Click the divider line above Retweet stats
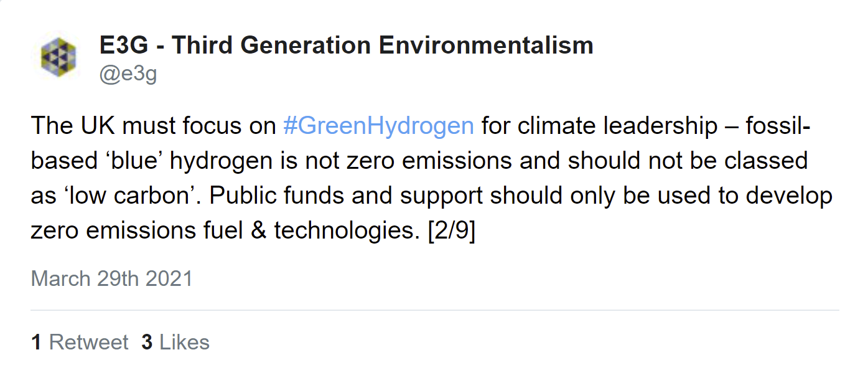Viewport: 868px width, 370px height. coord(434,310)
